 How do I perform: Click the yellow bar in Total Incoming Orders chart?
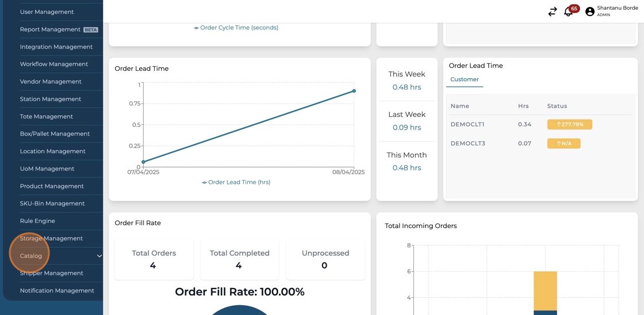coord(545,290)
